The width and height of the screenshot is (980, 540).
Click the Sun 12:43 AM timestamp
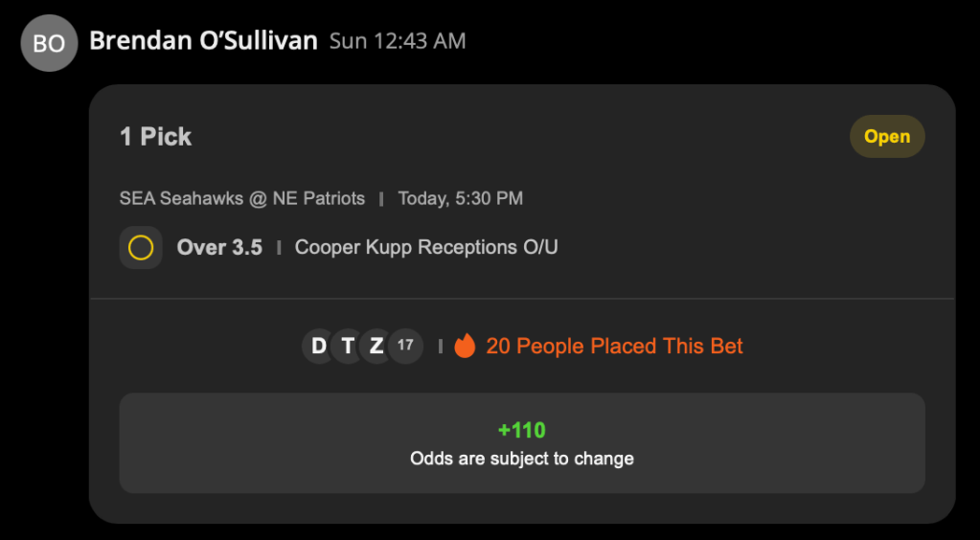tap(398, 42)
